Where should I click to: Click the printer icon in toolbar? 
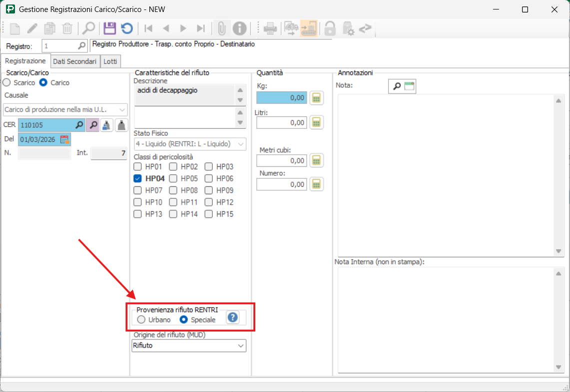click(x=270, y=28)
